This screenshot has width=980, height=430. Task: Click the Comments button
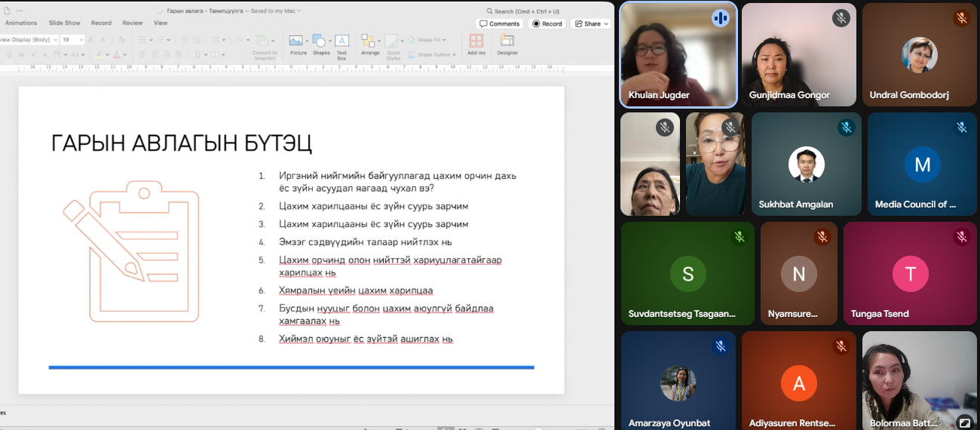point(500,24)
